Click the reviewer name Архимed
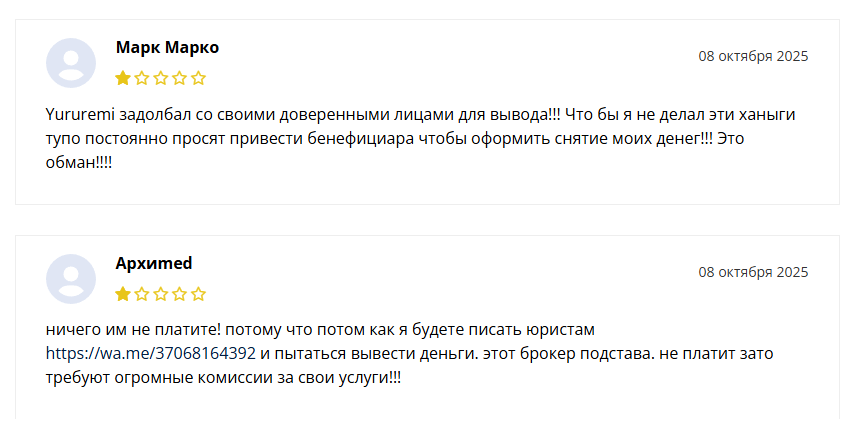The width and height of the screenshot is (858, 442). pyautogui.click(x=154, y=263)
